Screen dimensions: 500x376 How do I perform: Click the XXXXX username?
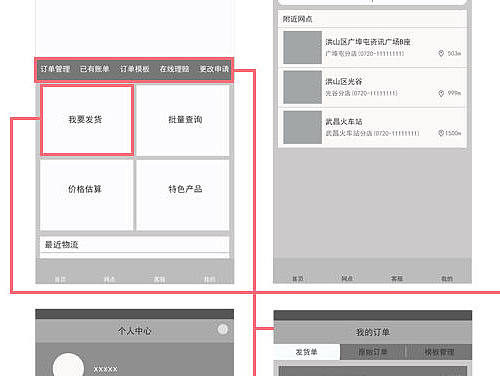[x=106, y=369]
